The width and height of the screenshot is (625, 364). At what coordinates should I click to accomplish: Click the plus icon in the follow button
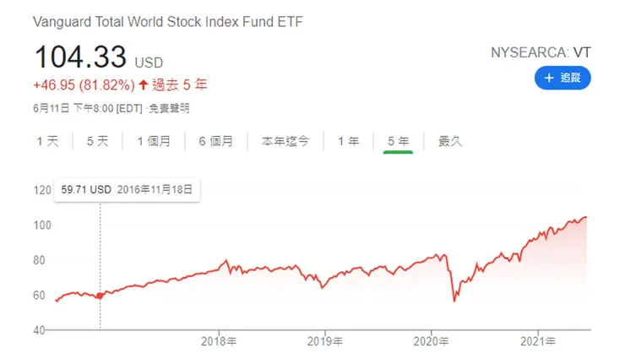(548, 78)
